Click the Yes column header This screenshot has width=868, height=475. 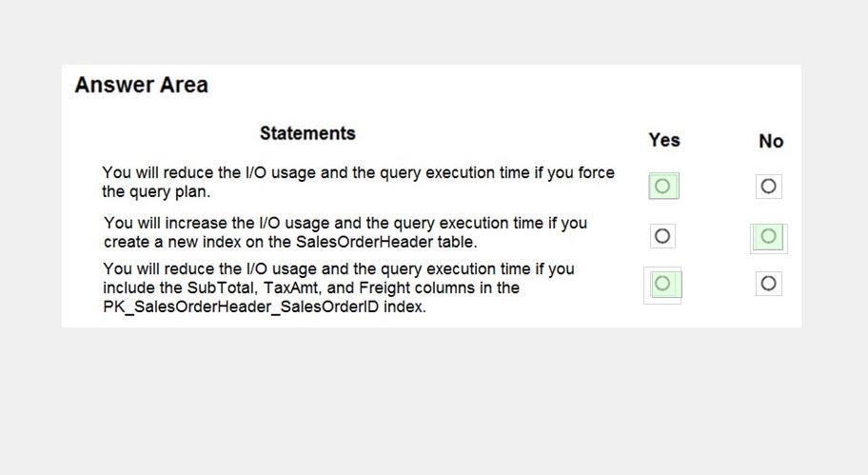click(664, 140)
